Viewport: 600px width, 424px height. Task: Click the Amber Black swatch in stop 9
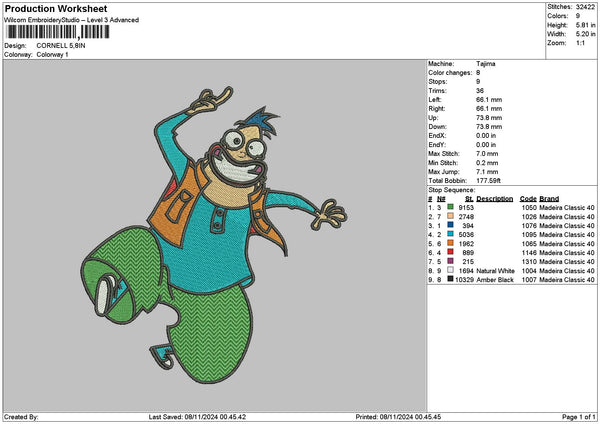point(450,279)
